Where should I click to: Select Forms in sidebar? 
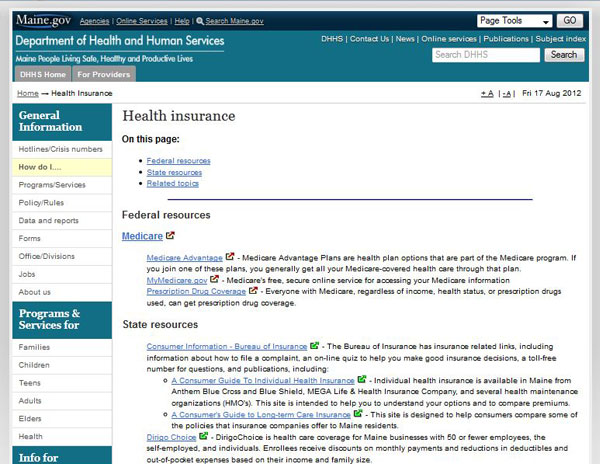[x=62, y=239]
